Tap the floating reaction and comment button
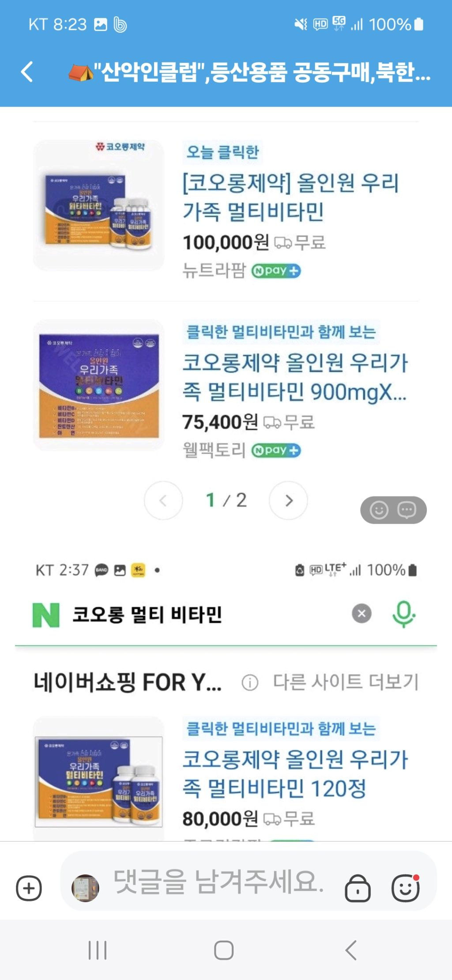This screenshot has width=452, height=980. (393, 510)
